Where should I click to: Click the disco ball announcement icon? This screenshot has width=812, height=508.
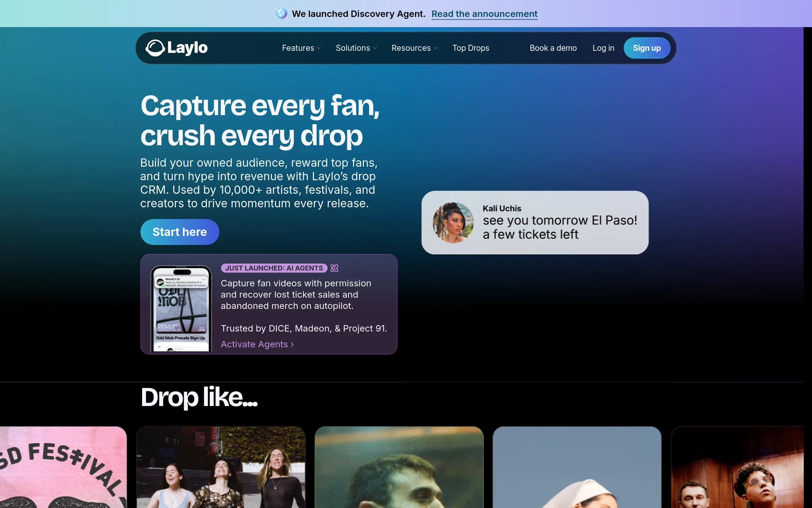(x=281, y=14)
